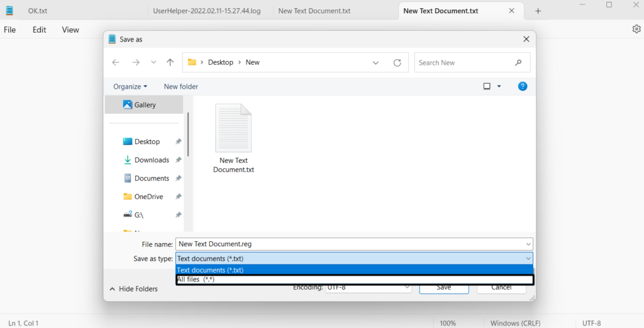Refresh the New folder listing
644x328 pixels.
coord(397,62)
